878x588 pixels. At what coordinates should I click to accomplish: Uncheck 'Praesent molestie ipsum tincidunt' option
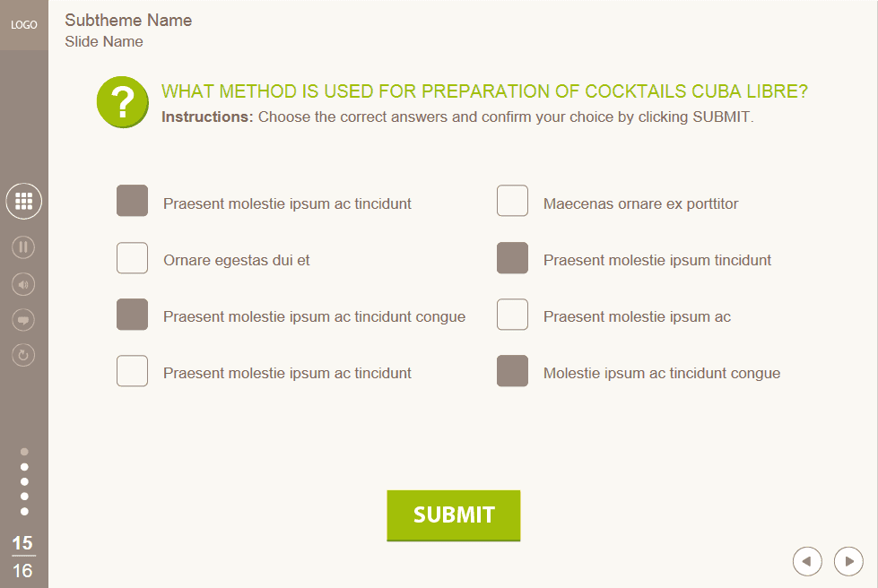512,258
